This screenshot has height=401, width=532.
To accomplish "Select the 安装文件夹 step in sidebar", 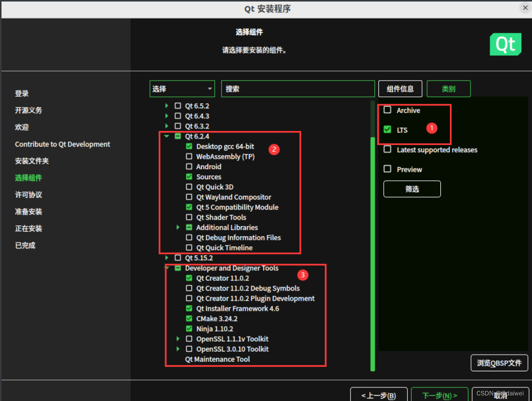I will tap(32, 161).
